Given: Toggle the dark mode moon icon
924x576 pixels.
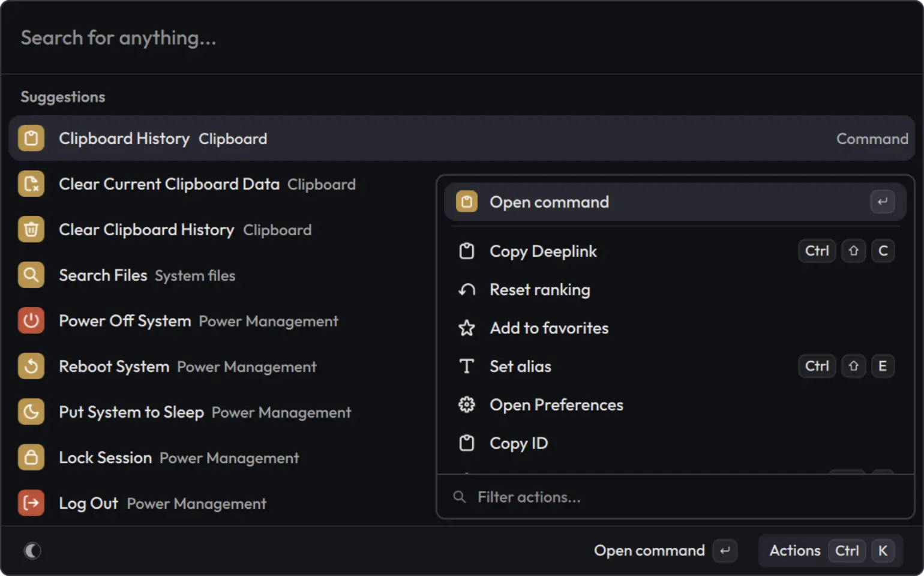Looking at the screenshot, I should (32, 551).
